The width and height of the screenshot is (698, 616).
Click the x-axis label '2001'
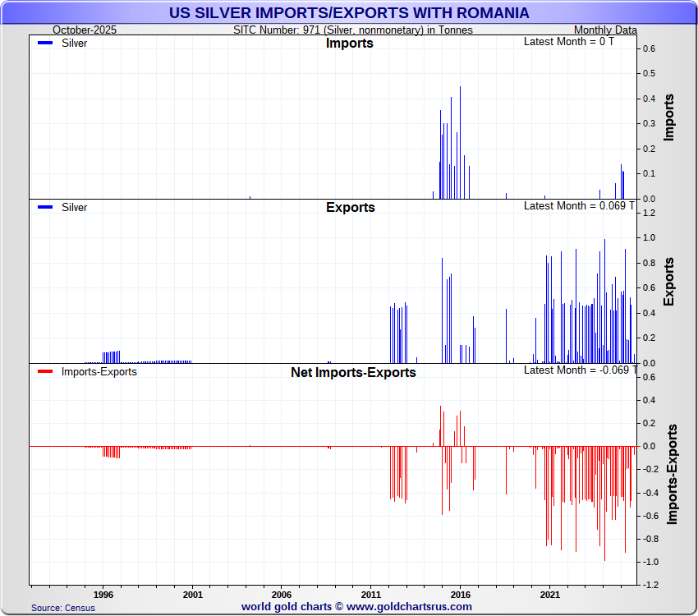[193, 595]
